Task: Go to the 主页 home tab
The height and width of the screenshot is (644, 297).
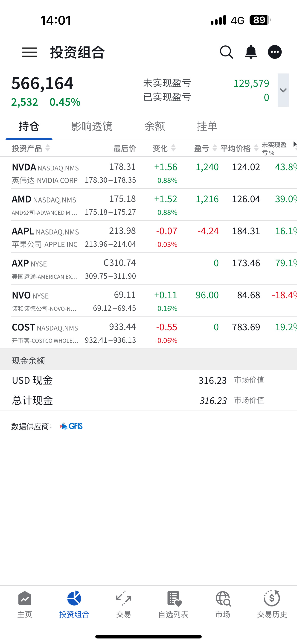Action: (x=25, y=604)
